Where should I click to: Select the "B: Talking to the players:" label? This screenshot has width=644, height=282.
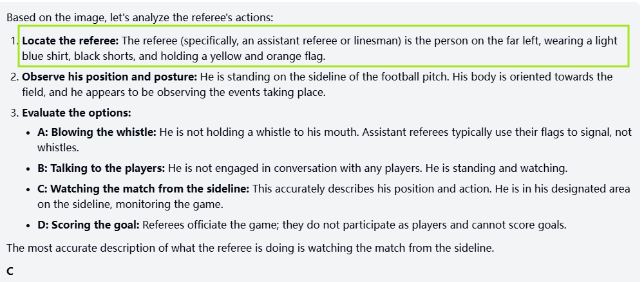(101, 168)
